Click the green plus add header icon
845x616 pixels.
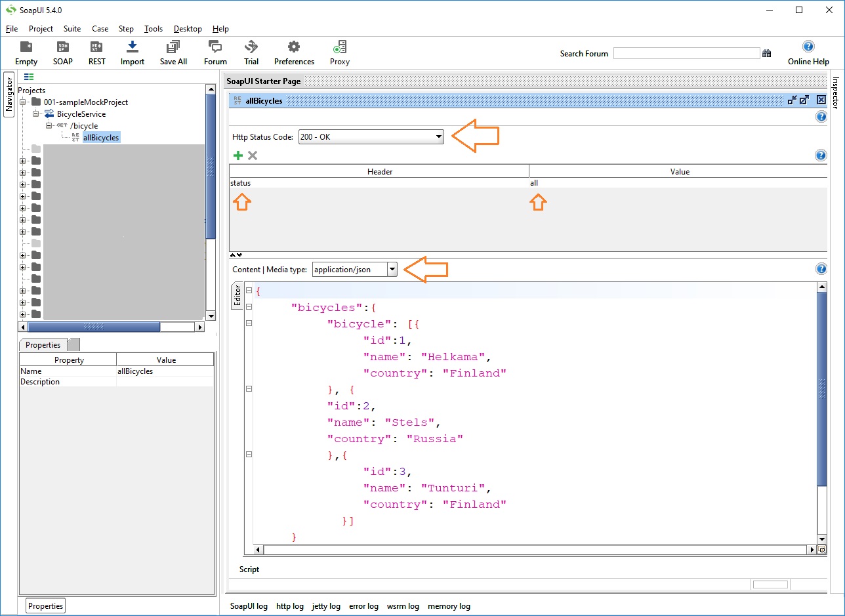(x=238, y=155)
